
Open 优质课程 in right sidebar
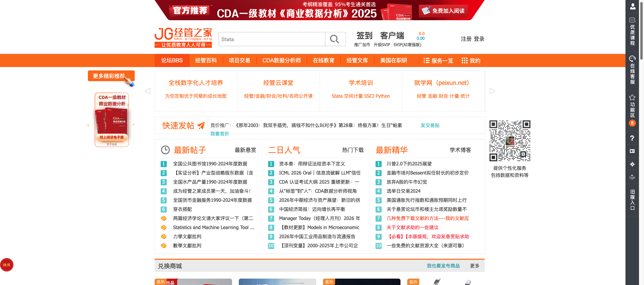click(x=632, y=31)
